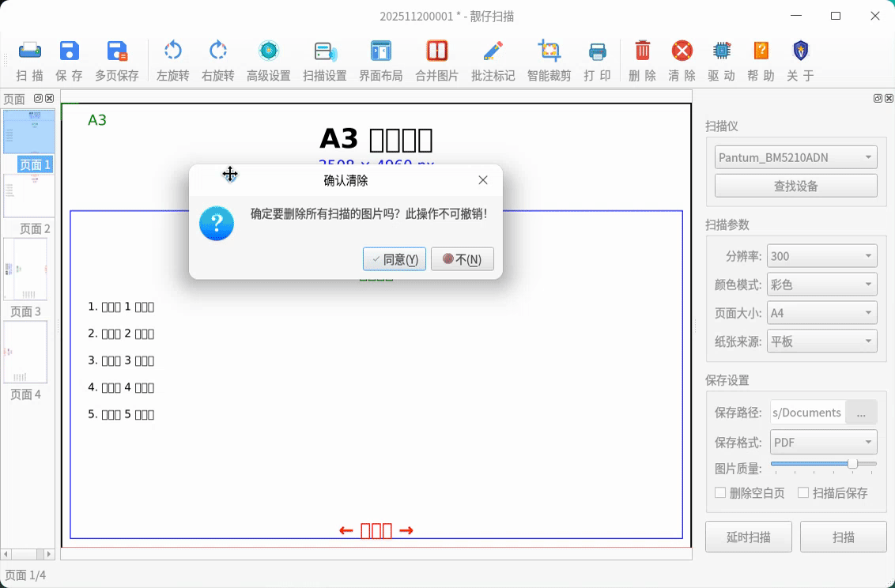This screenshot has width=895, height=588.
Task: Open 分辨率 resolution dropdown
Action: (x=822, y=256)
